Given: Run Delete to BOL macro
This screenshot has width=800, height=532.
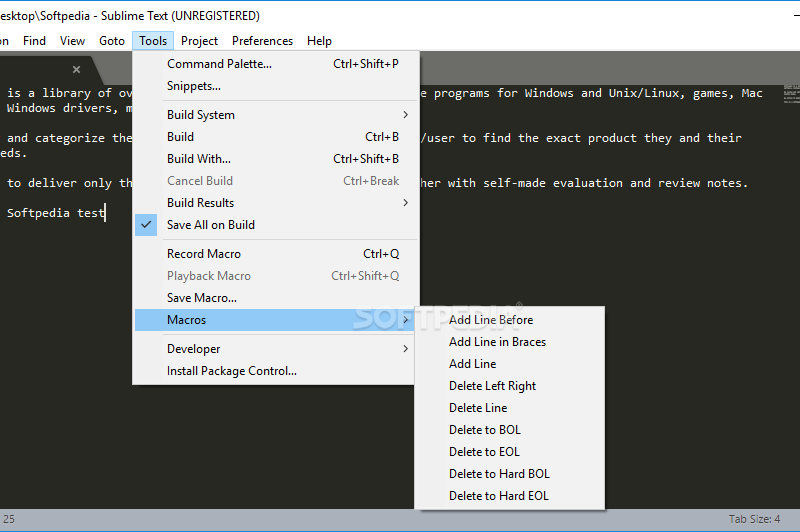Looking at the screenshot, I should coord(510,429).
